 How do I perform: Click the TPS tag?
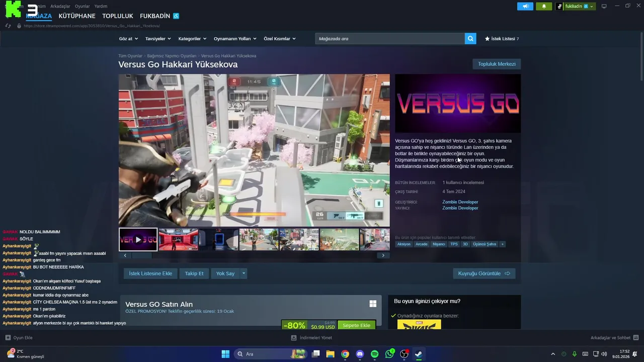pos(454,244)
